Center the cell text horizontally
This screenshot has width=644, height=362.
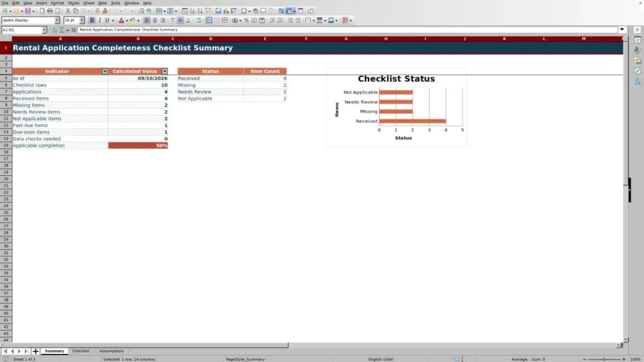155,20
